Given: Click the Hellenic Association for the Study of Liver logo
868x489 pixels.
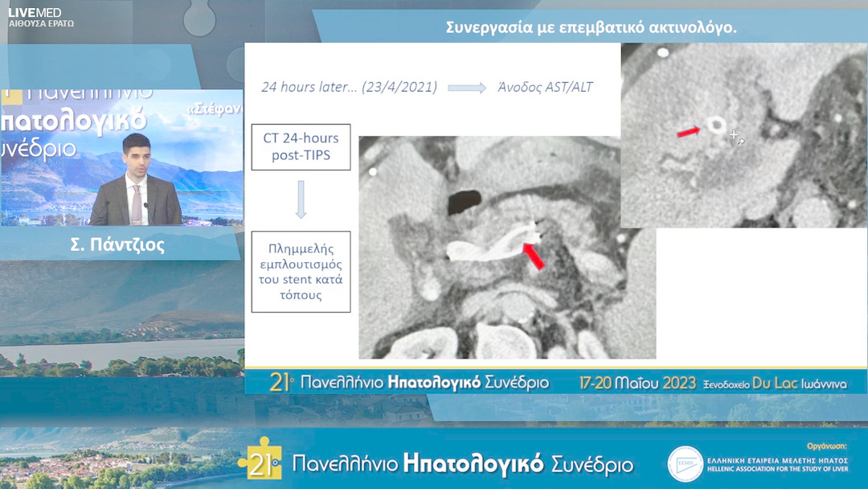Looking at the screenshot, I should coord(685,464).
